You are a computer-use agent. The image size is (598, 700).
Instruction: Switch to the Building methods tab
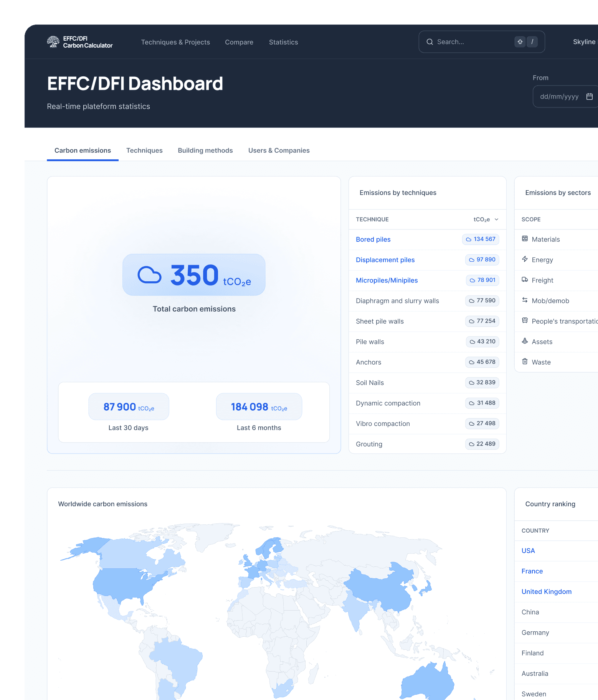(205, 150)
